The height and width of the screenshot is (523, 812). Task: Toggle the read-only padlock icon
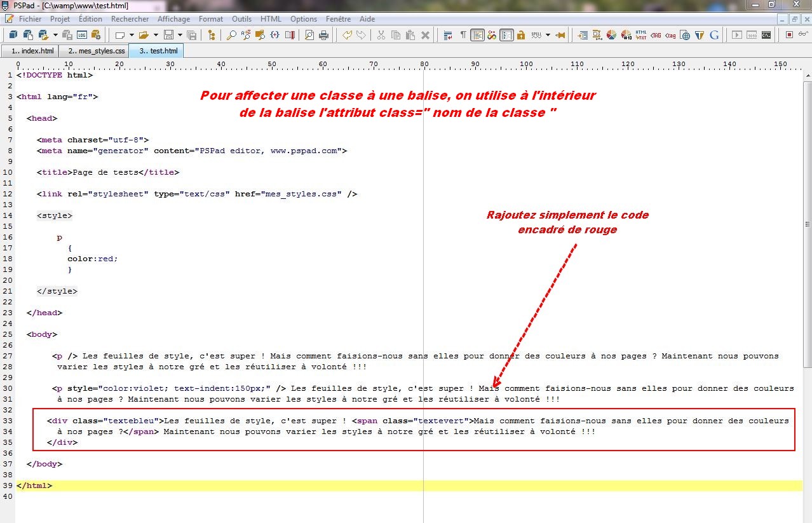tap(521, 35)
